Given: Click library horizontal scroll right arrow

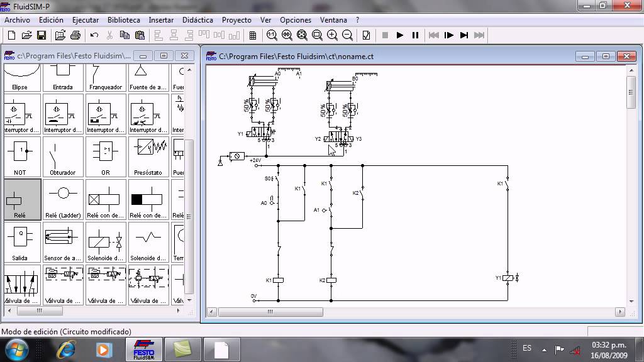Looking at the screenshot, I should click(x=178, y=311).
